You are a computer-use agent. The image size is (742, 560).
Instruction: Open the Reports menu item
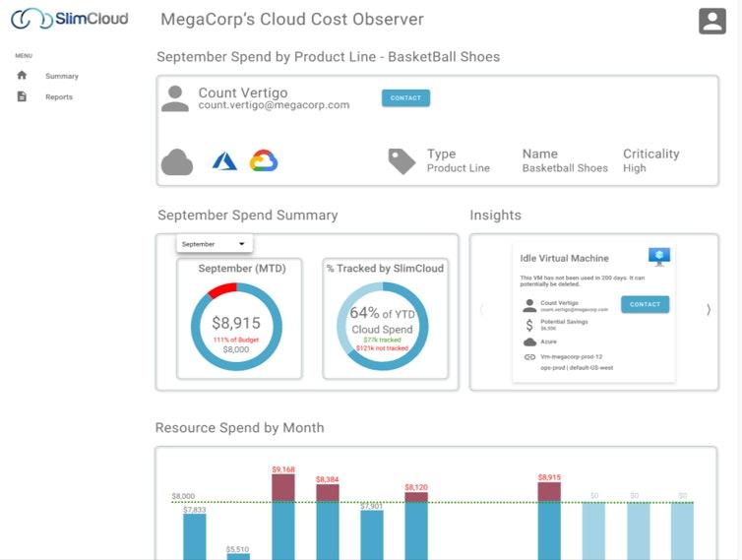pos(59,97)
